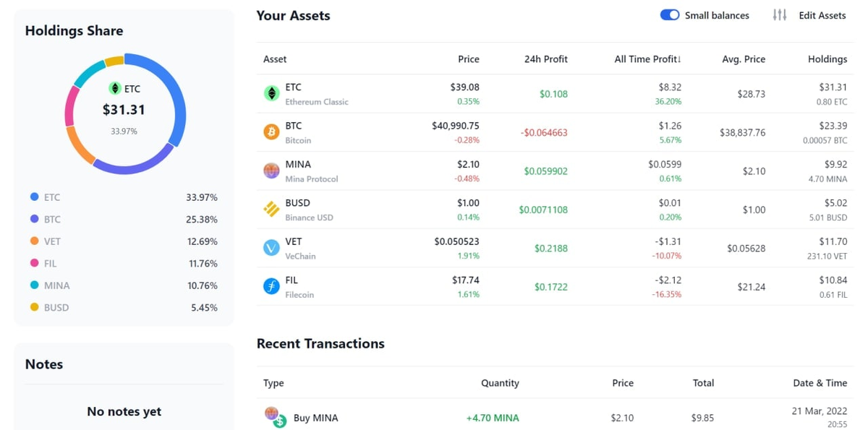Toggle the Small balances switch

click(x=670, y=15)
